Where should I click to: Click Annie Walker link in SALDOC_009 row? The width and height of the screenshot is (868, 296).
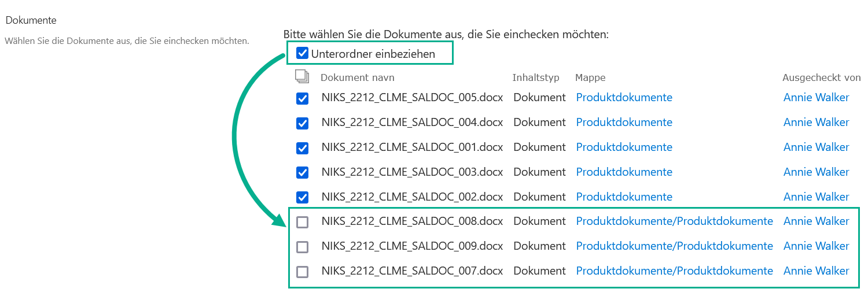pyautogui.click(x=816, y=246)
